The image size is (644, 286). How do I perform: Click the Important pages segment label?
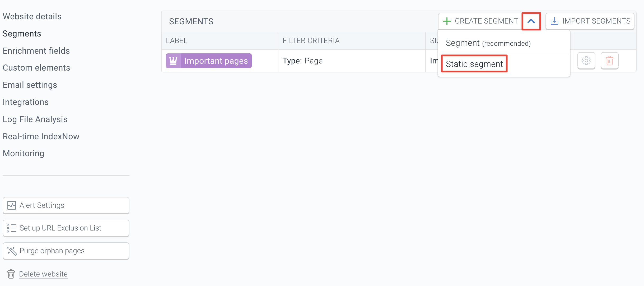point(208,61)
